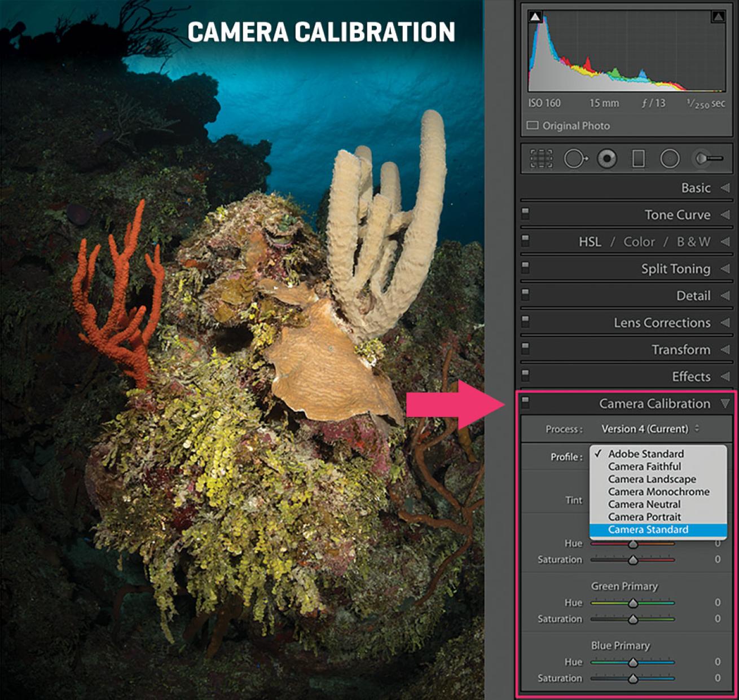The height and width of the screenshot is (700, 739).
Task: Choose Camera Standard from profile list
Action: pos(648,530)
